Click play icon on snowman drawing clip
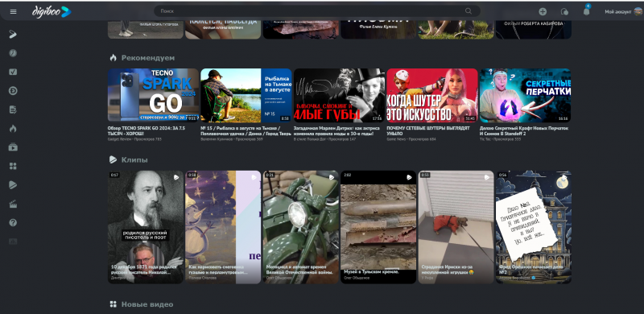 (254, 177)
